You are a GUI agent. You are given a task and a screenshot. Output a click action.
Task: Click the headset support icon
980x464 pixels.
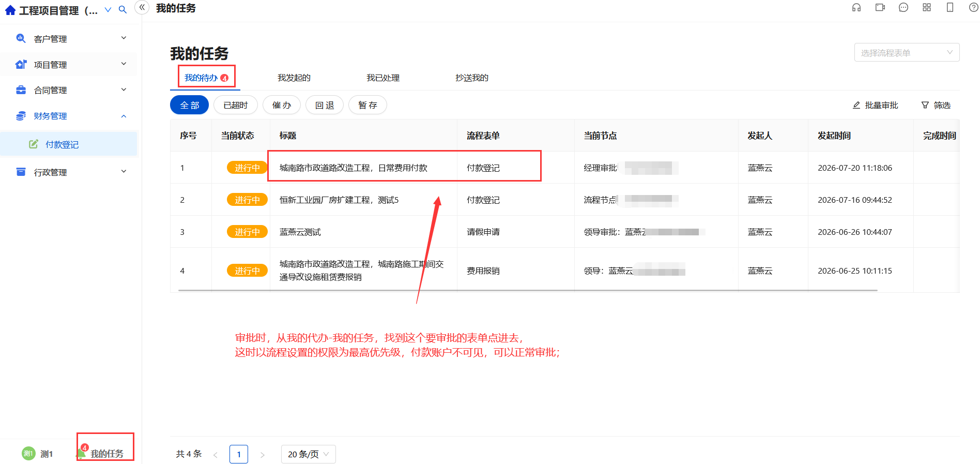click(856, 7)
